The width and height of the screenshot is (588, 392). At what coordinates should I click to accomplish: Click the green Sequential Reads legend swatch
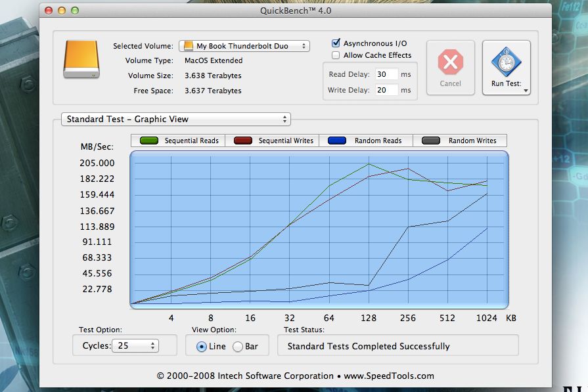(149, 141)
